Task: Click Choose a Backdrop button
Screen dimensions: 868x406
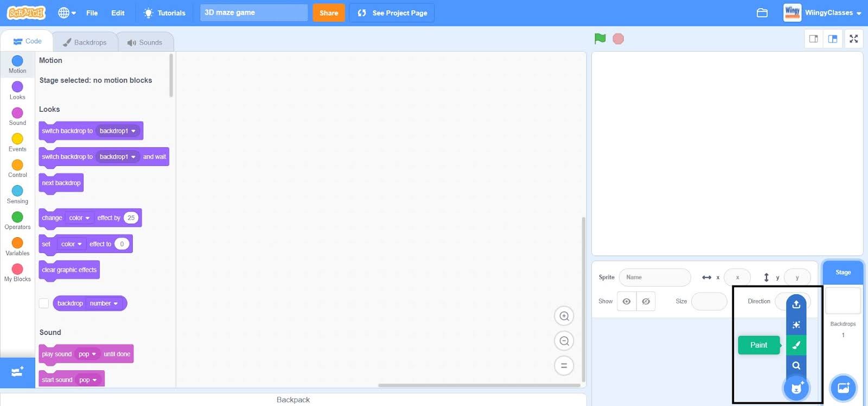Action: [x=844, y=388]
